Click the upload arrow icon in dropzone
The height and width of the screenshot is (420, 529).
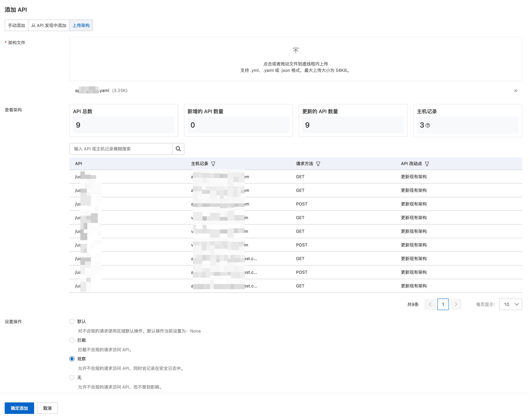pos(295,50)
